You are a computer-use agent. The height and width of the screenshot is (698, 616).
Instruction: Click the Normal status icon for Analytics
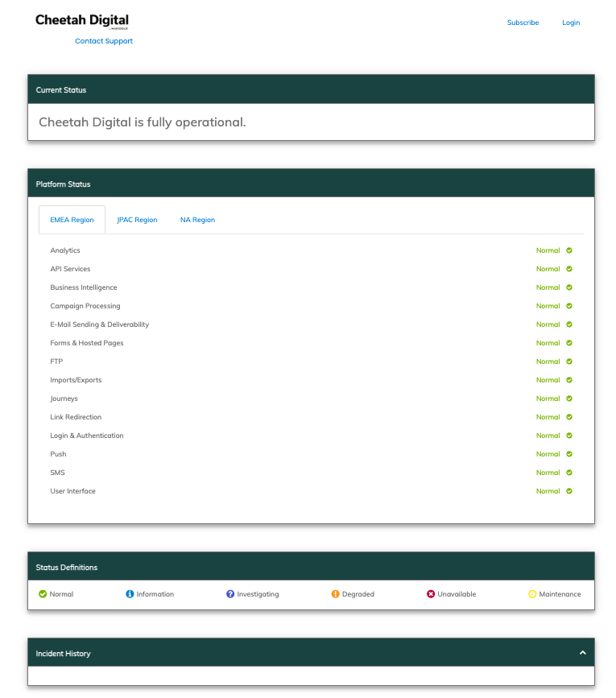tap(569, 250)
